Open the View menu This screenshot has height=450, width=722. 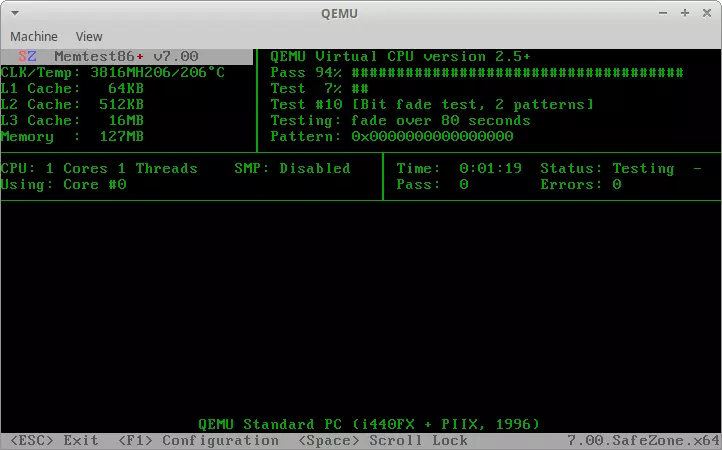[x=89, y=36]
